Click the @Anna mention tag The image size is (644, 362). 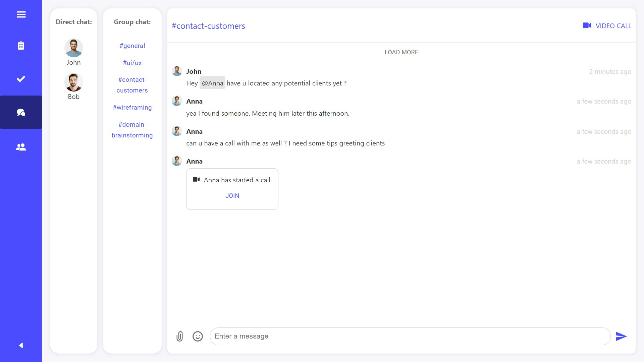pyautogui.click(x=212, y=83)
